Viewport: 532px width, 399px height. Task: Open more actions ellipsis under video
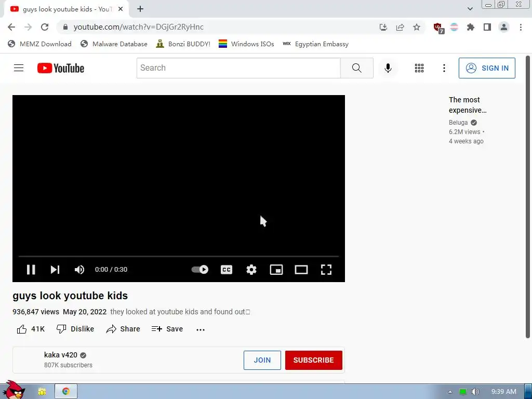[201, 330]
